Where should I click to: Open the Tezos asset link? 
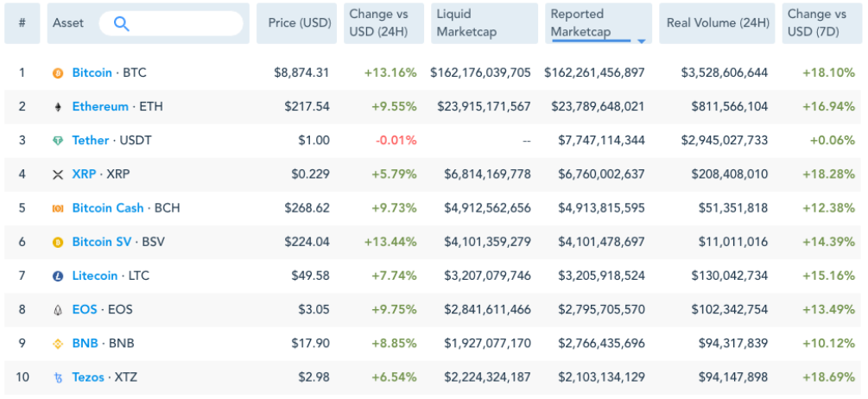point(88,377)
